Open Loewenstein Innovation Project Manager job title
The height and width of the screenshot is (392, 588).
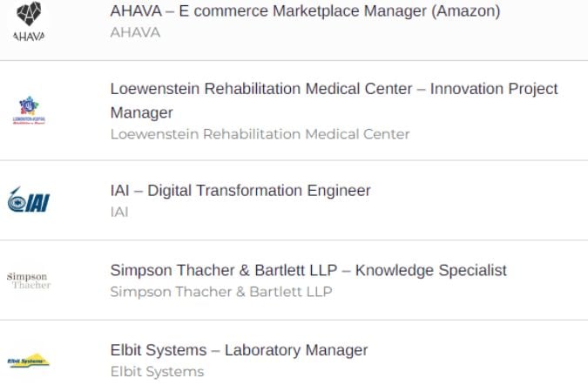tap(334, 100)
